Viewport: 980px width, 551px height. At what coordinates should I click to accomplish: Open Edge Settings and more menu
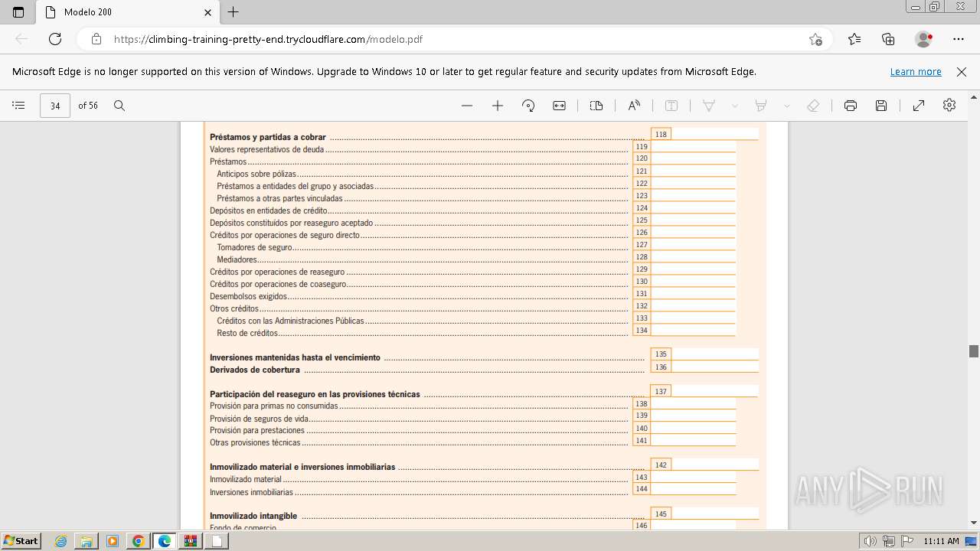pos(959,39)
